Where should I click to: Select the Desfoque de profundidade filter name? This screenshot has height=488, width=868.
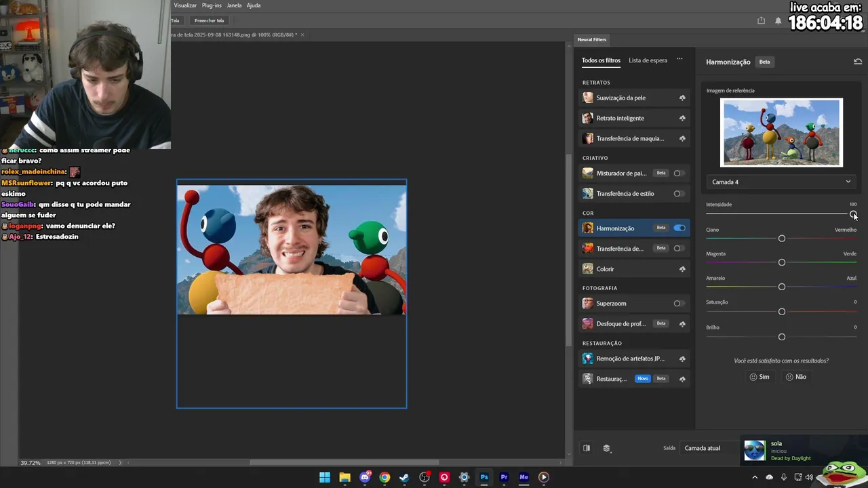[620, 324]
